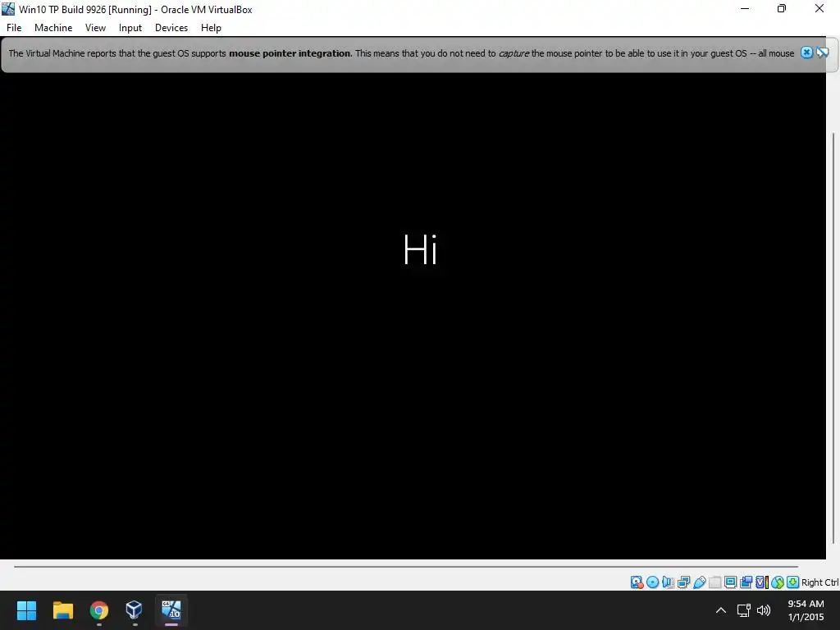The width and height of the screenshot is (840, 630).
Task: Click the display status icon
Action: click(x=730, y=582)
